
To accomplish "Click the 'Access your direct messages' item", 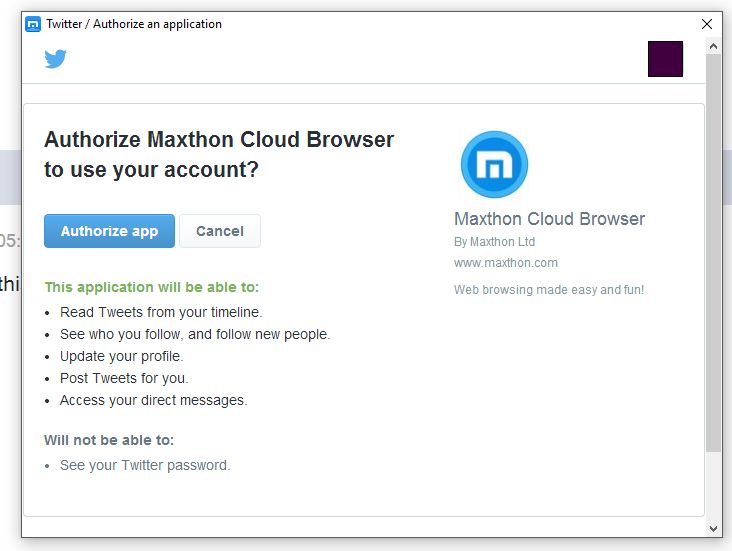I will point(154,400).
